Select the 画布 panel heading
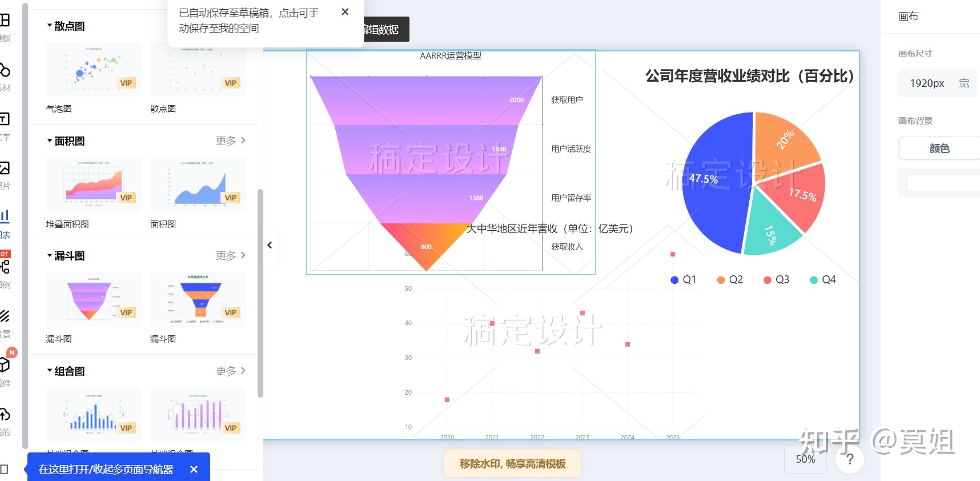 [908, 17]
